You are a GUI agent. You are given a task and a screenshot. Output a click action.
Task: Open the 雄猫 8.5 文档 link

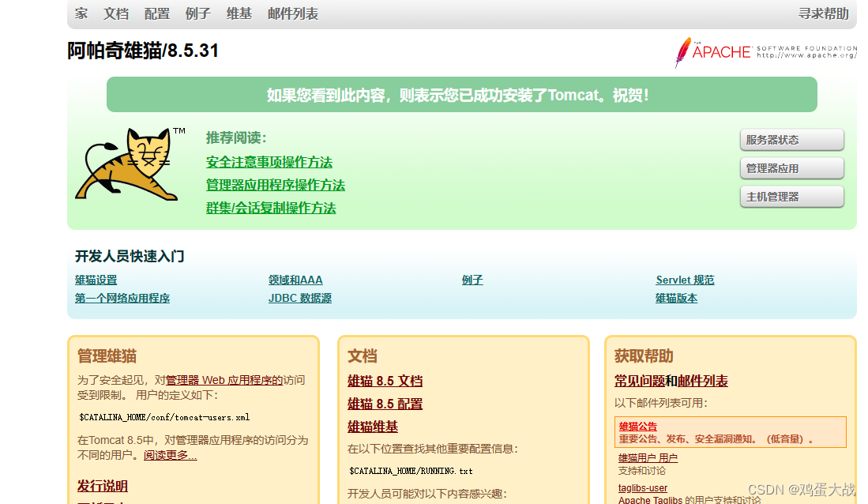385,381
